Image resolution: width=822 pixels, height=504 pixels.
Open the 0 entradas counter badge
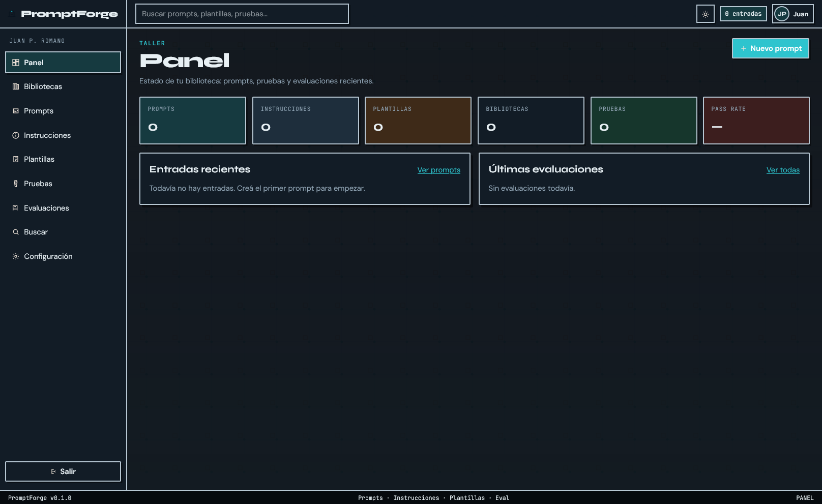tap(743, 14)
